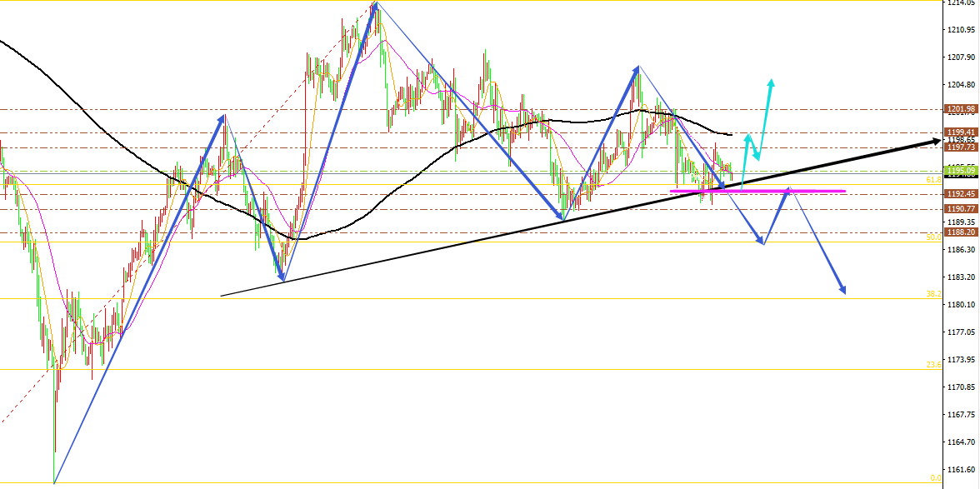
Task: Click the 1192.45 price level tag
Action: 961,194
